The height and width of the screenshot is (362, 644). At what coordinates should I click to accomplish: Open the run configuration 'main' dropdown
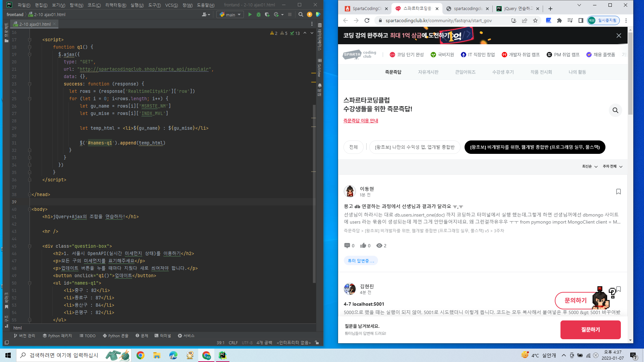pyautogui.click(x=230, y=14)
